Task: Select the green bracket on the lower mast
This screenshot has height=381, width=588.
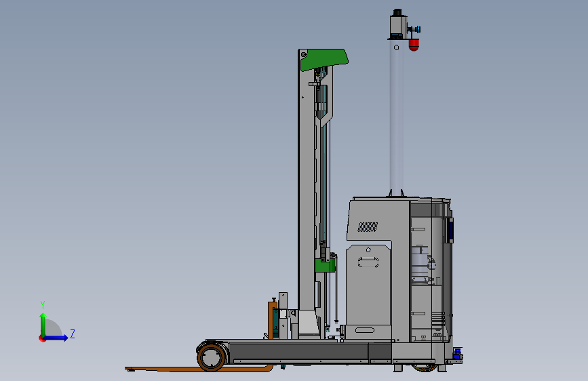Action: tap(325, 266)
